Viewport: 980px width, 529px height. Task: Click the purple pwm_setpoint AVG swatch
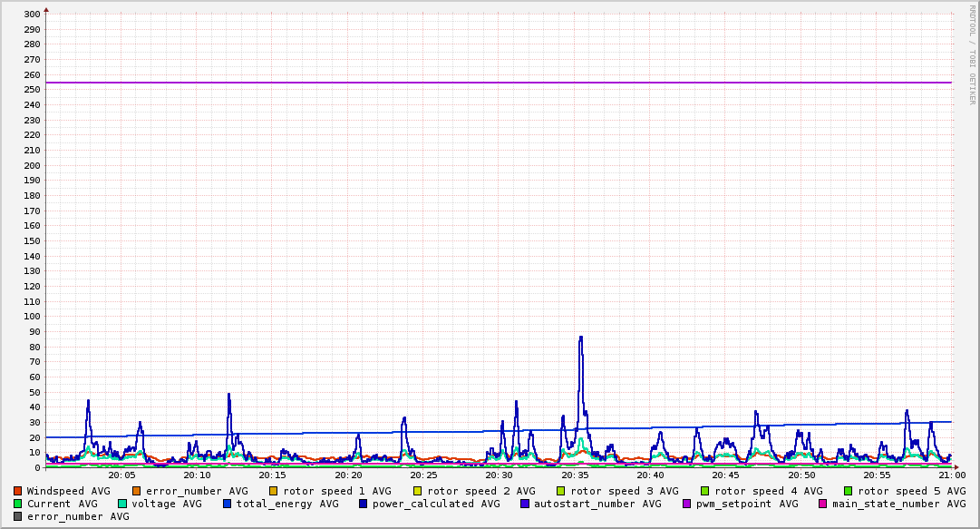pyautogui.click(x=686, y=504)
